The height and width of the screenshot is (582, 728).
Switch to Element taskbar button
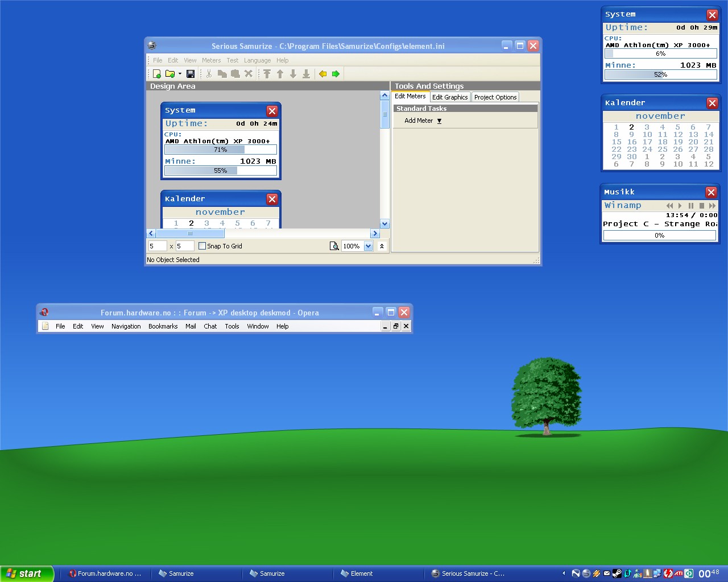[378, 573]
